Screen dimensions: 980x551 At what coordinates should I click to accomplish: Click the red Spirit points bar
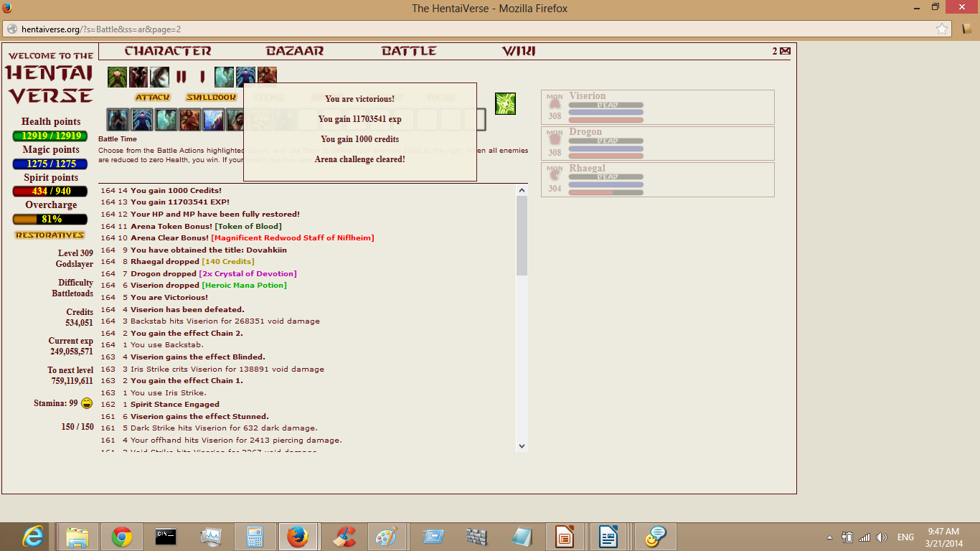pyautogui.click(x=50, y=192)
